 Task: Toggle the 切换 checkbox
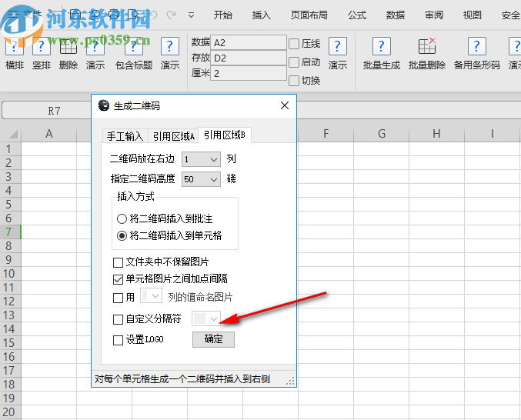click(294, 81)
